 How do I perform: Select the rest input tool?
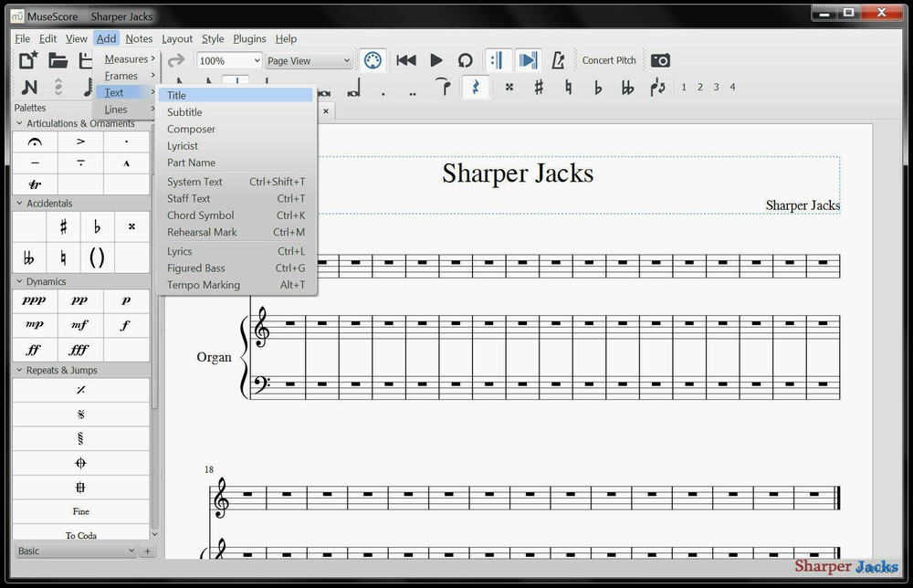click(476, 88)
